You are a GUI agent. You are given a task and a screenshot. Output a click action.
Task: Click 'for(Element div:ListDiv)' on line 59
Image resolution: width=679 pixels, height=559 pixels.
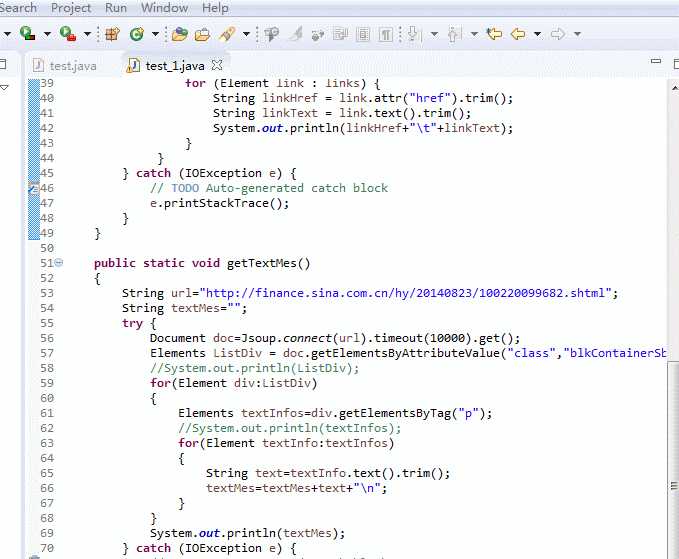(233, 383)
